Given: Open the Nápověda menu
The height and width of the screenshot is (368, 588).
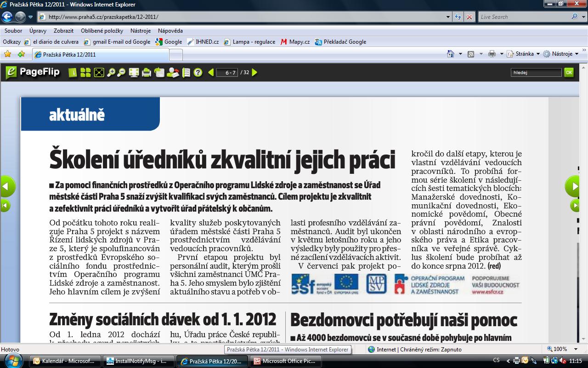Looking at the screenshot, I should 170,31.
